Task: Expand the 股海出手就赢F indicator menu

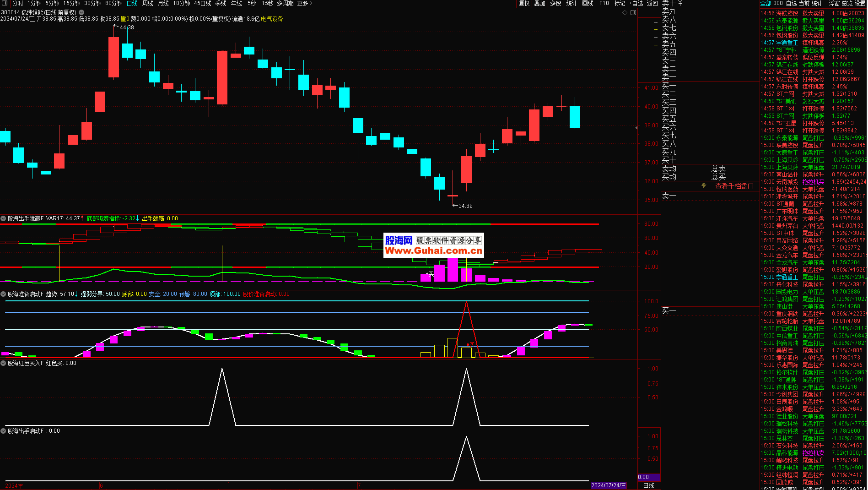Action: point(3,218)
